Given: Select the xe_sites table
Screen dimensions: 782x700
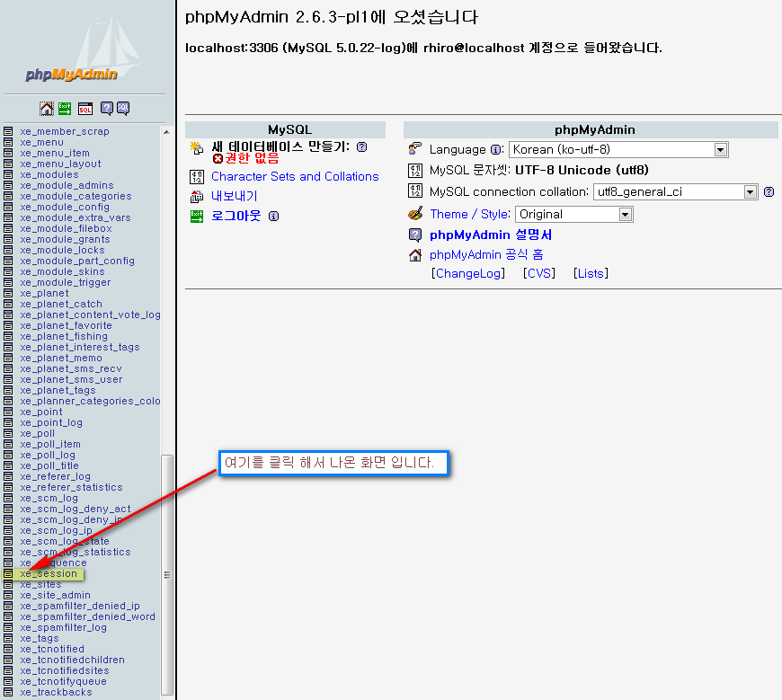Looking at the screenshot, I should pos(40,584).
